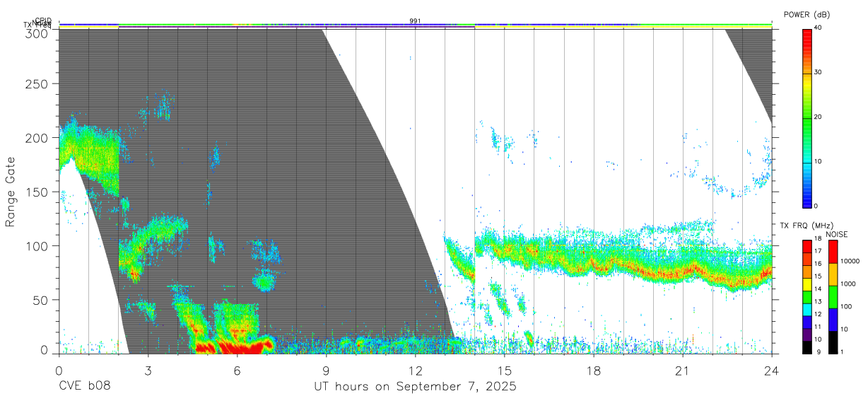The height and width of the screenshot is (401, 868).
Task: Click the Range Gate axis title
Action: (11, 191)
